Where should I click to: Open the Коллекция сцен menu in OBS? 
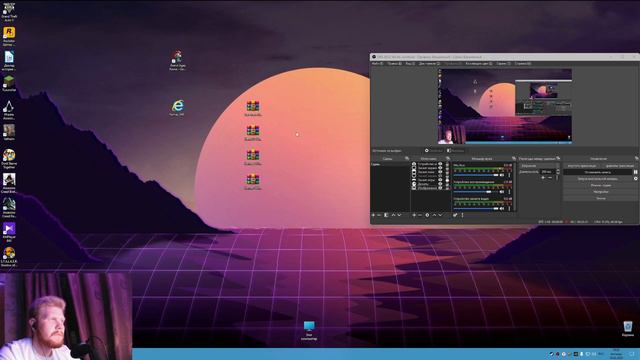point(479,64)
